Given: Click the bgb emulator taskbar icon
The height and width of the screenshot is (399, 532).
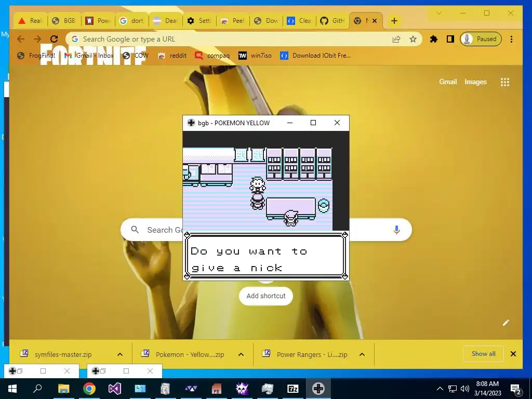Looking at the screenshot, I should pyautogui.click(x=318, y=389).
